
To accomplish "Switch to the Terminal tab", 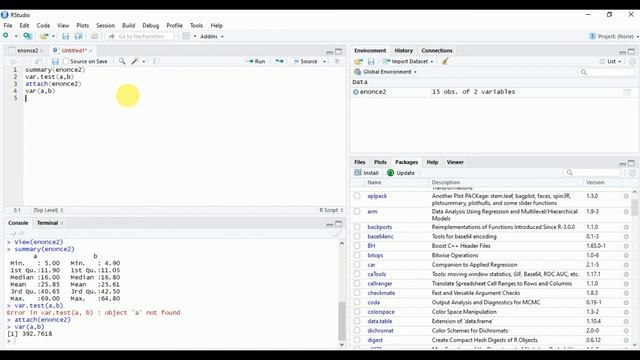I will click(x=47, y=223).
